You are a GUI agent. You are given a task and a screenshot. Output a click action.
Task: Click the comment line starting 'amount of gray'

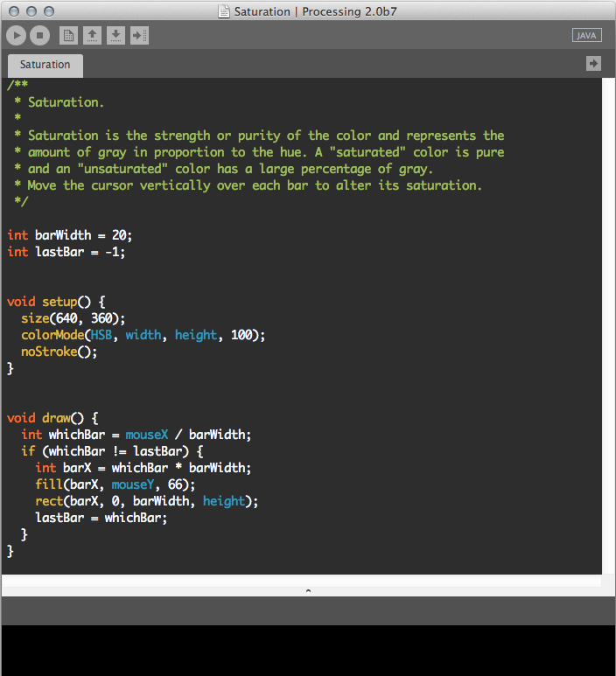tap(259, 153)
